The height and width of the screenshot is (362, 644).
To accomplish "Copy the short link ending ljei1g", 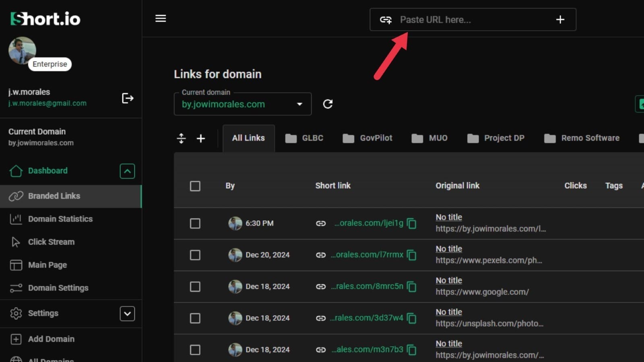I will coord(411,223).
